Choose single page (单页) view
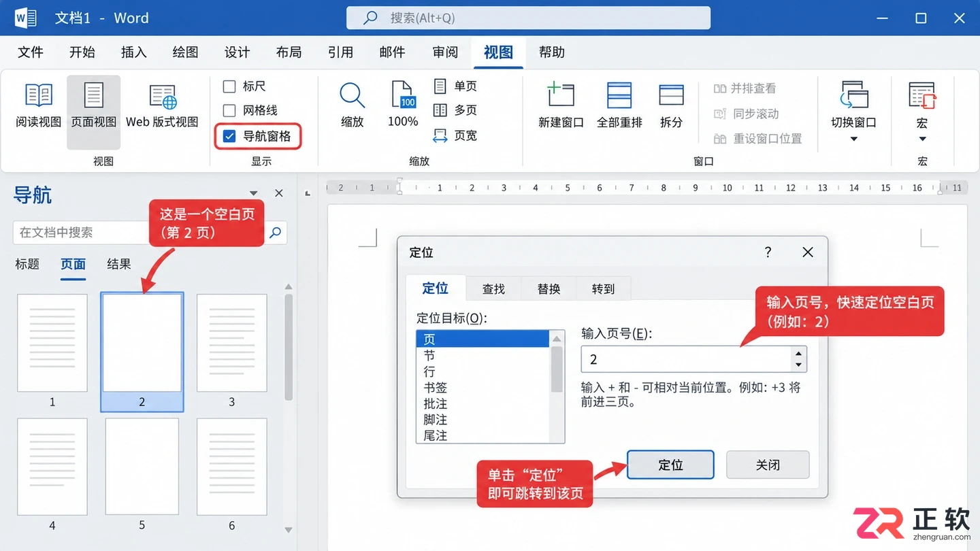 click(455, 86)
